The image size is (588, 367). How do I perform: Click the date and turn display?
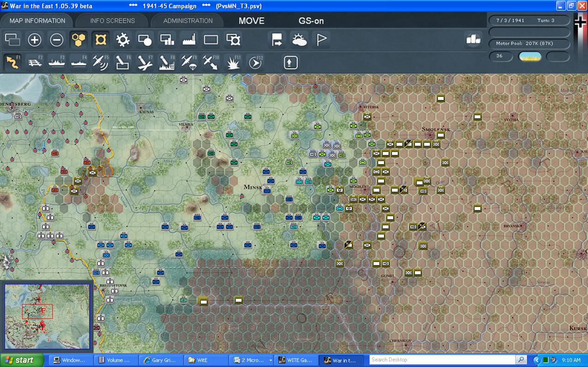529,20
